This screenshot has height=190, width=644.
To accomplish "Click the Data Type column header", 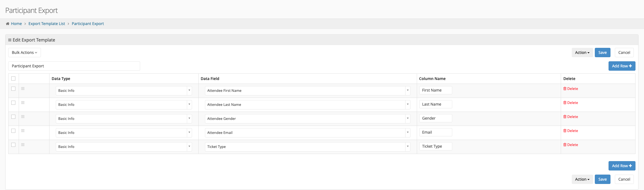I will click(x=61, y=79).
